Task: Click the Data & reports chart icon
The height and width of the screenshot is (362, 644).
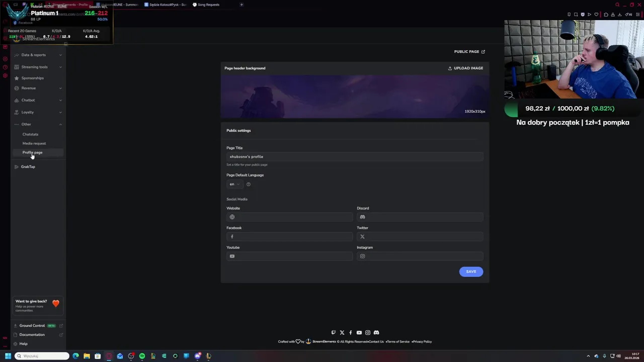Action: point(17,55)
